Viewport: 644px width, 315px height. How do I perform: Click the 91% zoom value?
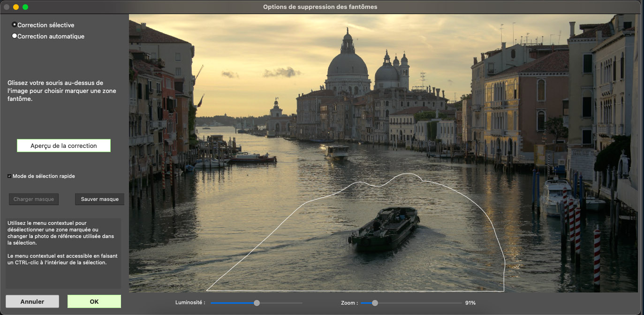(470, 303)
